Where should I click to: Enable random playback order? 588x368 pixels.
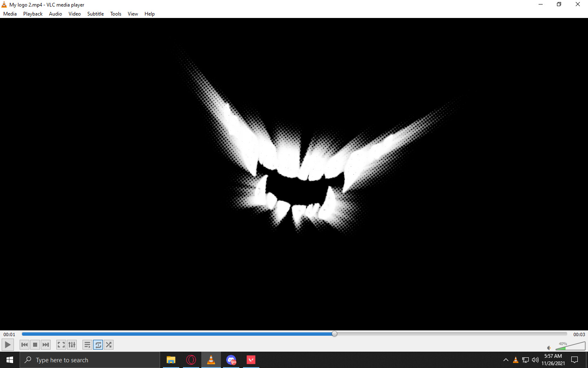(x=108, y=345)
